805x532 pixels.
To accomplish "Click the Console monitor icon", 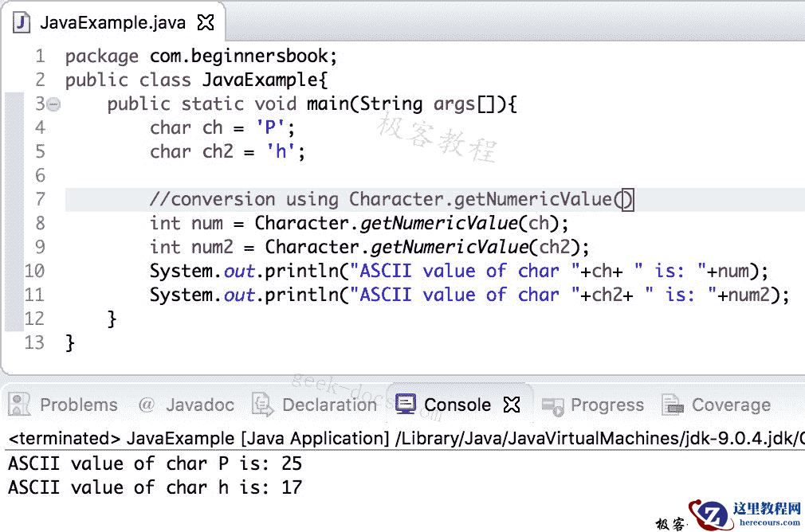I will tap(406, 405).
